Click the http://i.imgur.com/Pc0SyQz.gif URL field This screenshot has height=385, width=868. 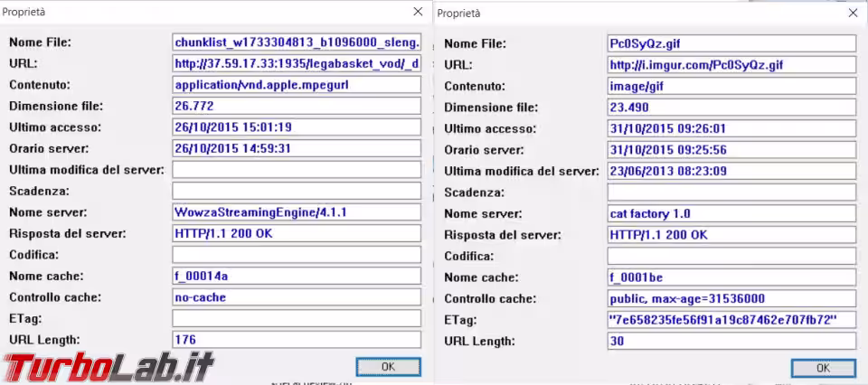[x=731, y=65]
